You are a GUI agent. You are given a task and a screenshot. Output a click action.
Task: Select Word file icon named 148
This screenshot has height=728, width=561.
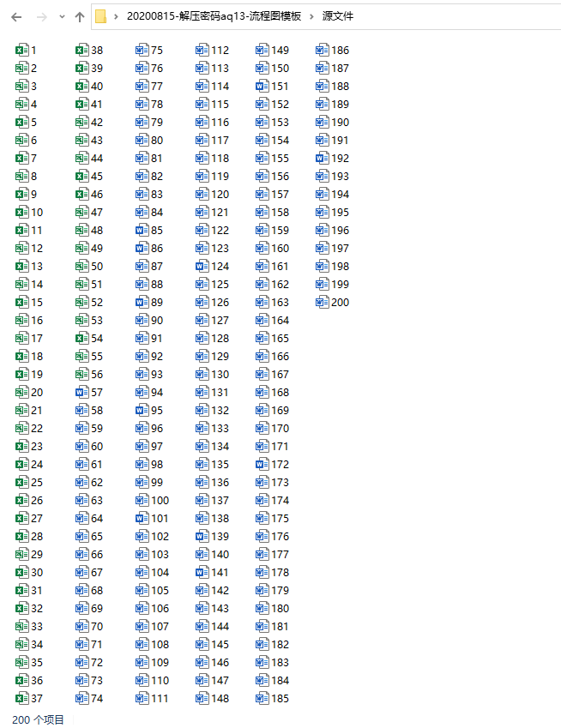point(202,698)
